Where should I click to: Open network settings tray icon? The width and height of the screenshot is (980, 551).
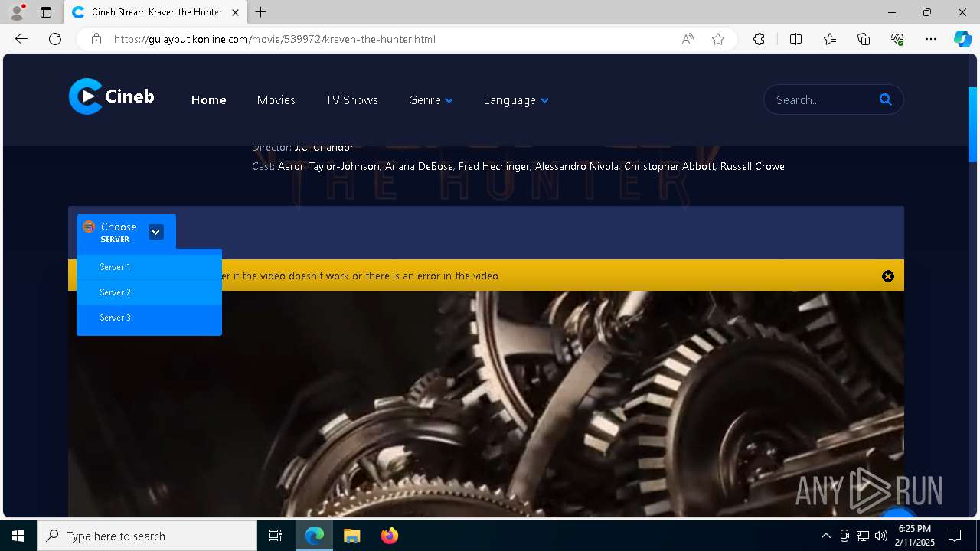pyautogui.click(x=863, y=536)
